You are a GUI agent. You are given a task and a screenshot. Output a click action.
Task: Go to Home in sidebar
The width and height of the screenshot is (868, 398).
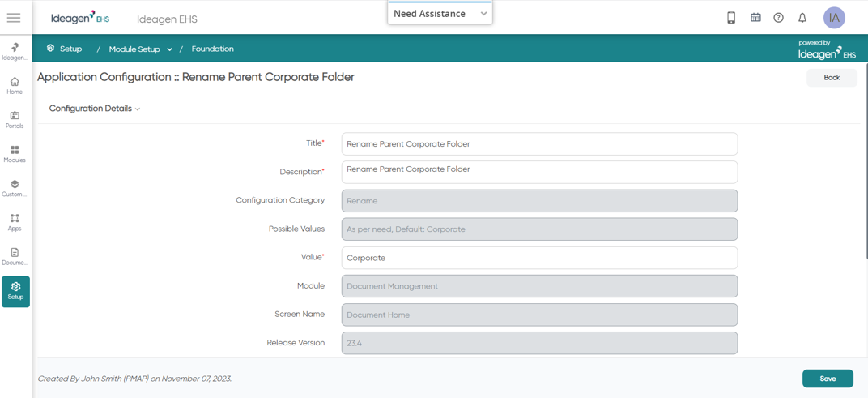(x=15, y=86)
